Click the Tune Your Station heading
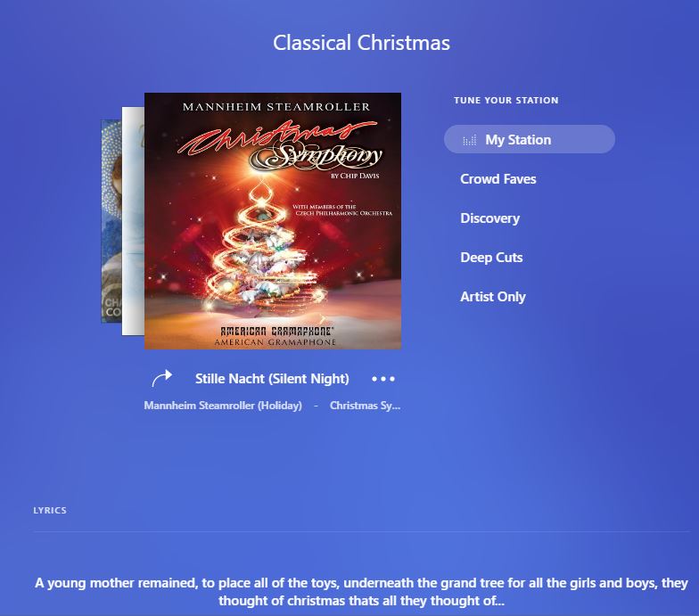 (506, 100)
